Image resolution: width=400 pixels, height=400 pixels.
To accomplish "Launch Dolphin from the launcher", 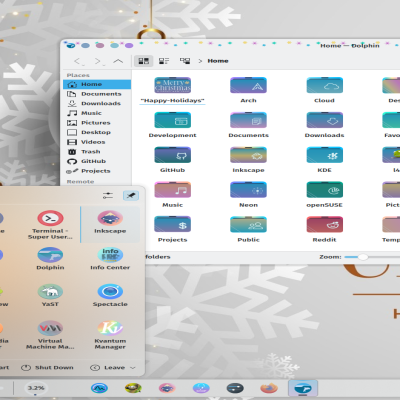I will pyautogui.click(x=50, y=259).
